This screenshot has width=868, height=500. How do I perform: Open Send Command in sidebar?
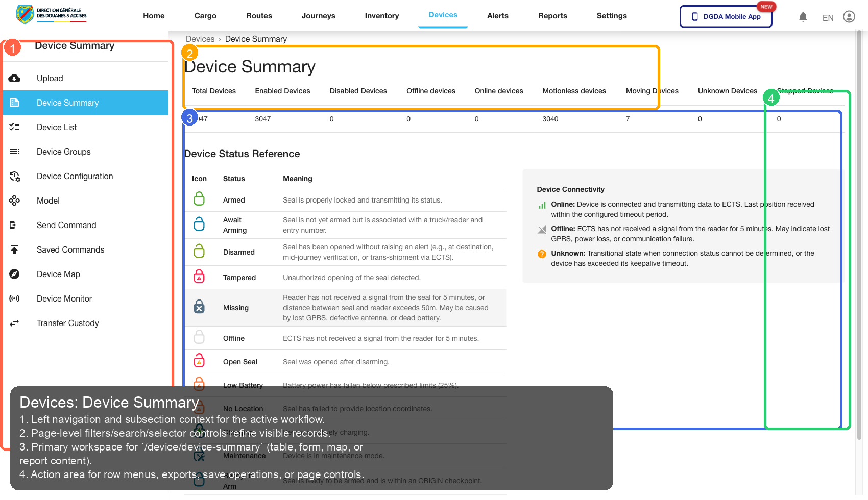(66, 225)
